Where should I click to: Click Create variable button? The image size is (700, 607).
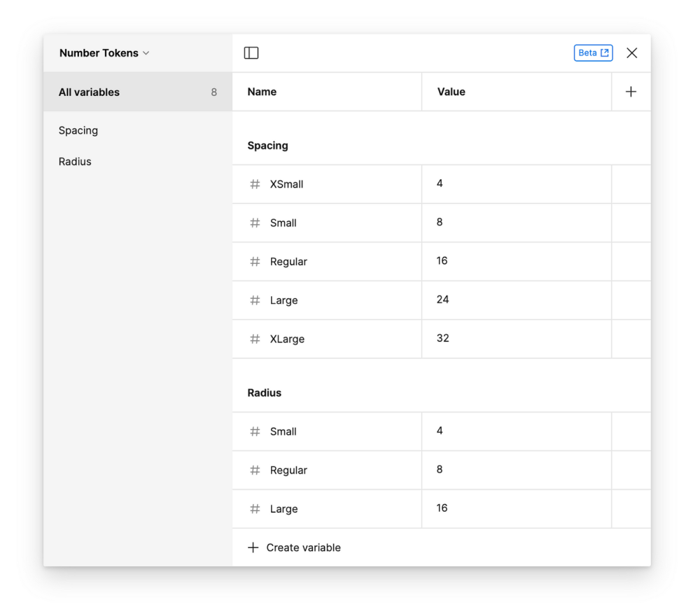pyautogui.click(x=294, y=548)
